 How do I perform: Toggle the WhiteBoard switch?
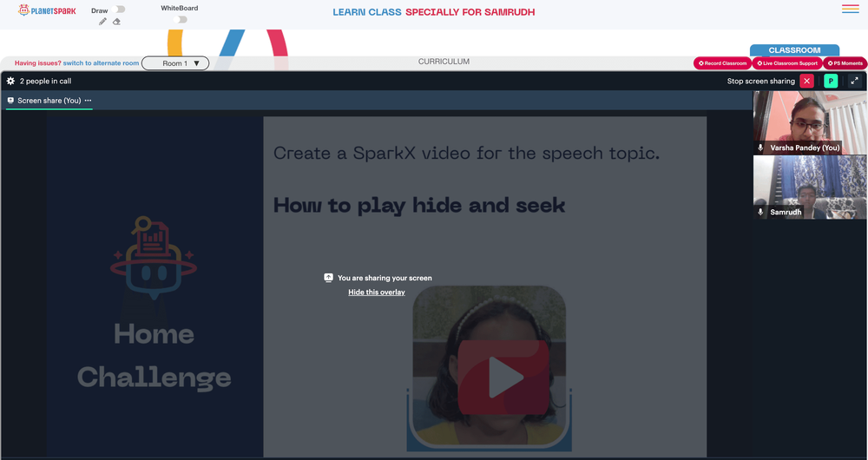(180, 19)
